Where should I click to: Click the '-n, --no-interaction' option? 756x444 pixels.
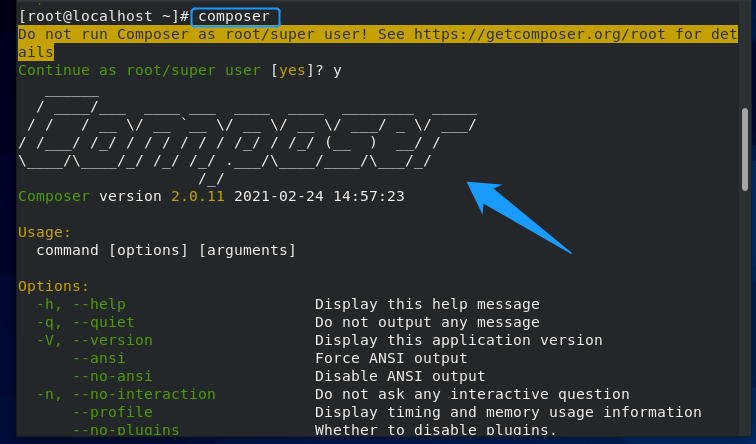(x=126, y=394)
